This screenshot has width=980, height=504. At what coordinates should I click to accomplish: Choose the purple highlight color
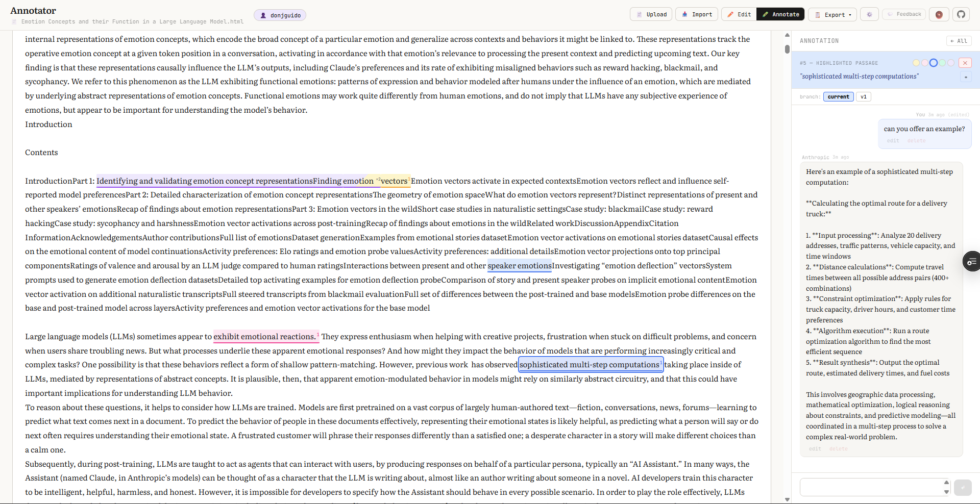(x=950, y=63)
